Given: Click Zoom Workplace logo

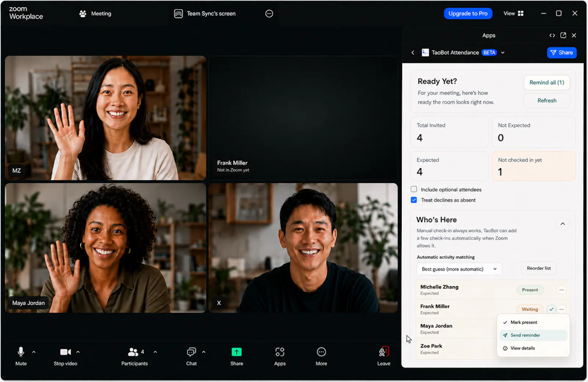Looking at the screenshot, I should (26, 13).
